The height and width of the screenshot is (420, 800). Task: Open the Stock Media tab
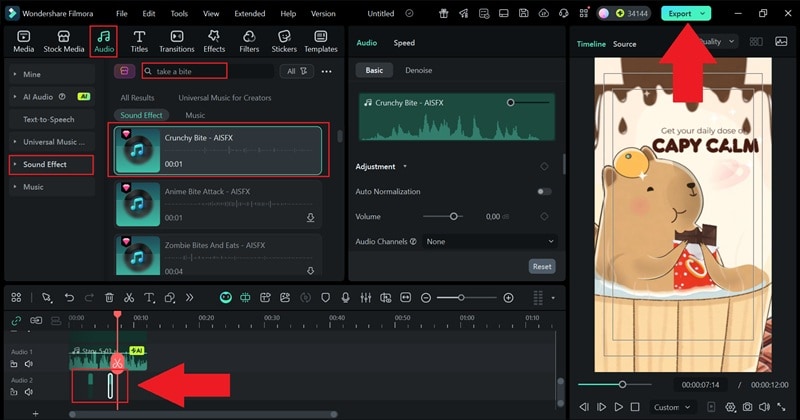pyautogui.click(x=64, y=41)
